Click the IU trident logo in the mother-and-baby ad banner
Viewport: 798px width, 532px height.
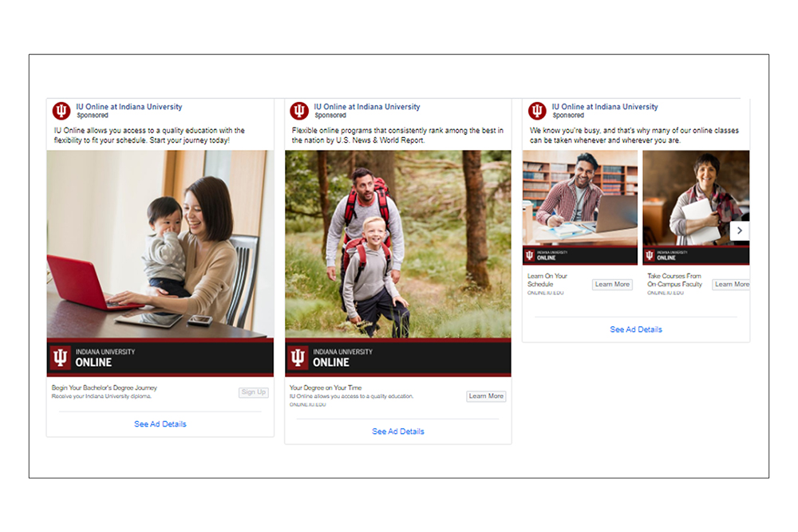click(60, 357)
